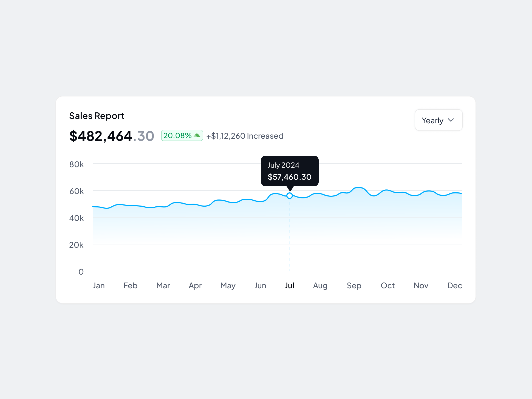The width and height of the screenshot is (532, 399).
Task: Click the Dec label on the x-axis
Action: click(x=454, y=285)
